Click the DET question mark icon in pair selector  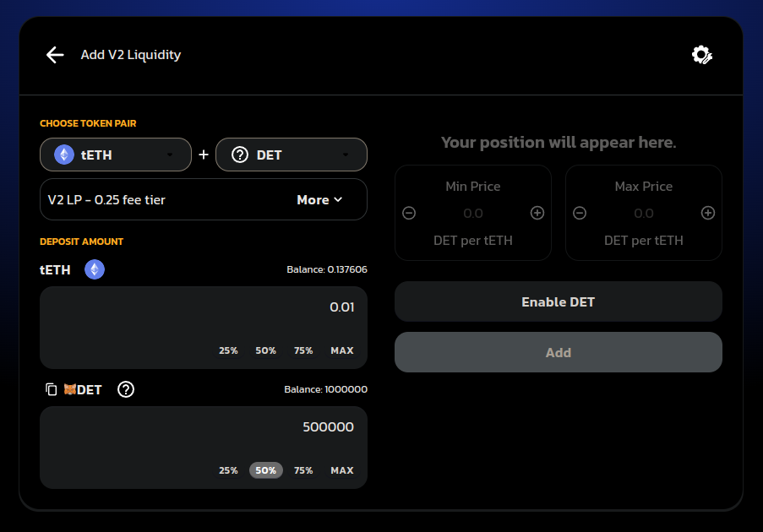[240, 155]
